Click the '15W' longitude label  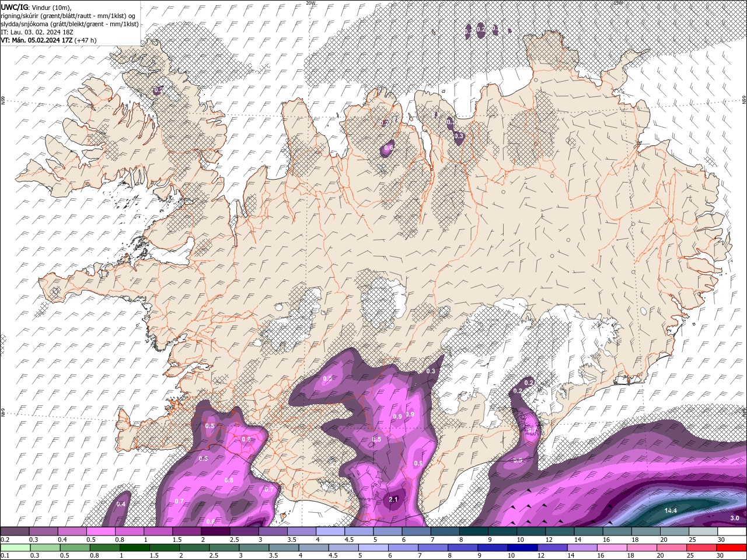click(x=618, y=3)
